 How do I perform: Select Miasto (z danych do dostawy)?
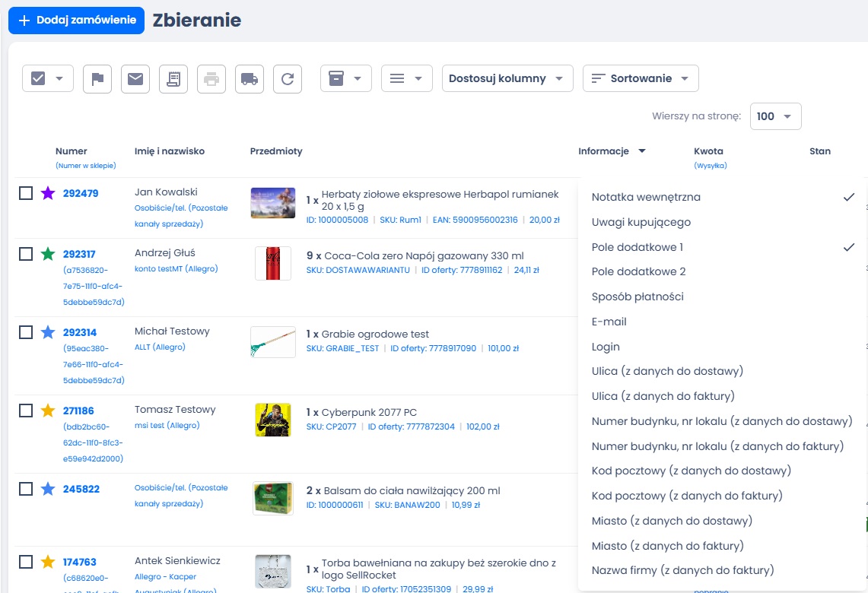[722, 521]
